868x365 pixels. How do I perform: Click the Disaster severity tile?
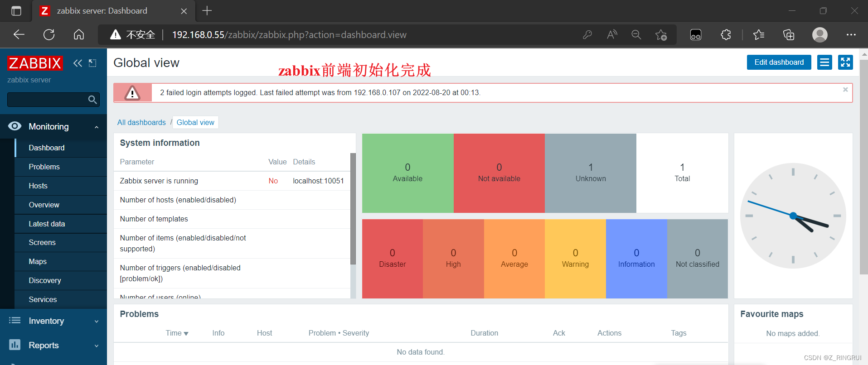point(393,259)
